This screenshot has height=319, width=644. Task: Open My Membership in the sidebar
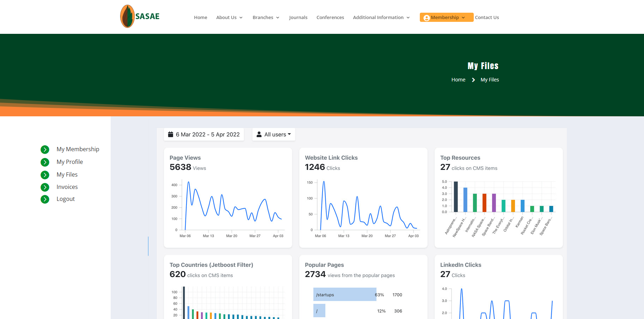pyautogui.click(x=78, y=149)
